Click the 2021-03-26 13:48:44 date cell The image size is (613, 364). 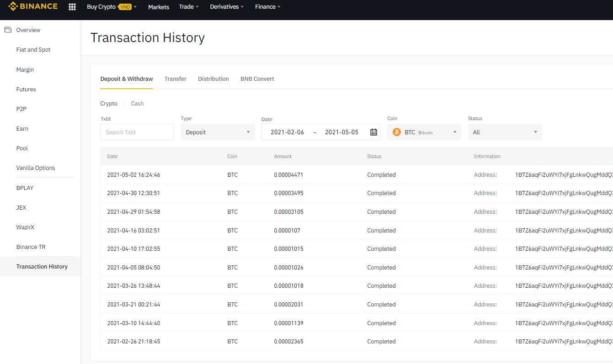[x=134, y=286]
